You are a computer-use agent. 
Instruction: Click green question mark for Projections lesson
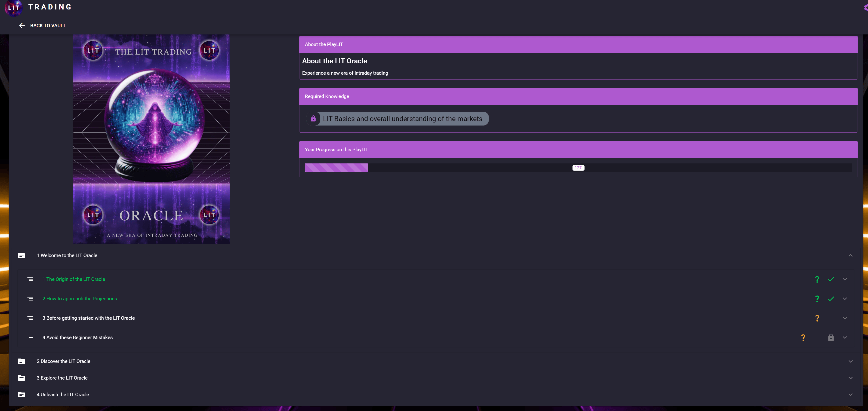click(x=817, y=299)
